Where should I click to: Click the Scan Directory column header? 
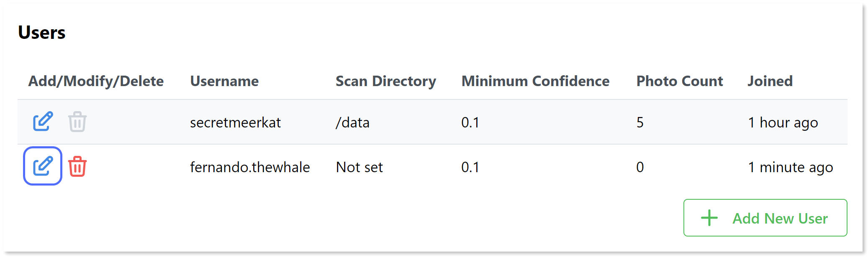click(x=385, y=81)
